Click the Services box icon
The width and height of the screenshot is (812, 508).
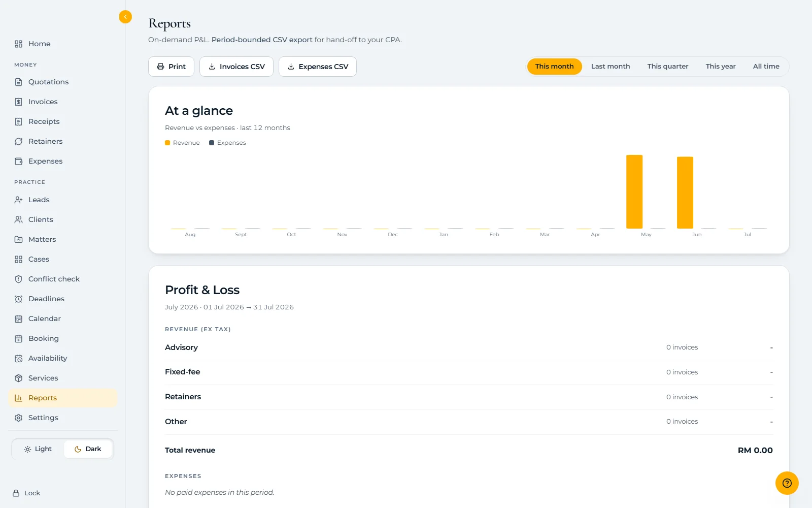click(19, 378)
